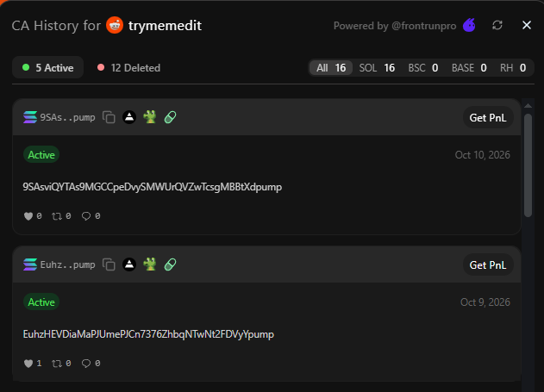544x392 pixels.
Task: Click Solana logo next to 9SAs..pump
Action: (x=30, y=117)
